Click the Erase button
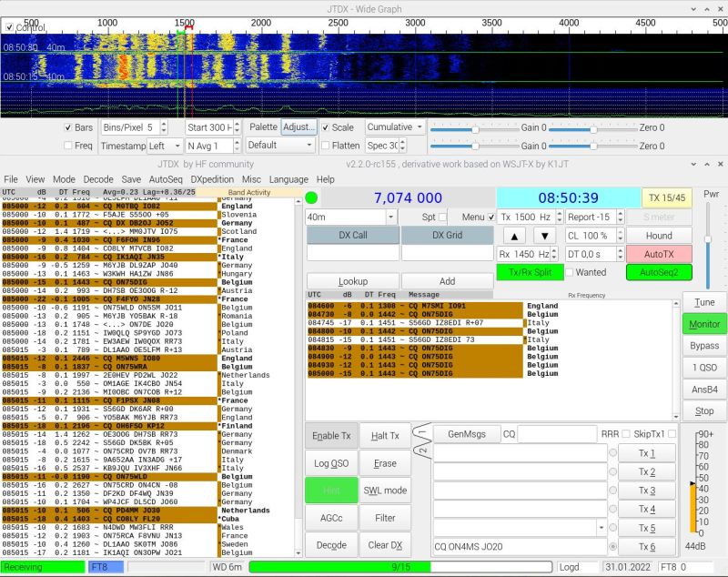Image resolution: width=728 pixels, height=577 pixels. tap(385, 463)
